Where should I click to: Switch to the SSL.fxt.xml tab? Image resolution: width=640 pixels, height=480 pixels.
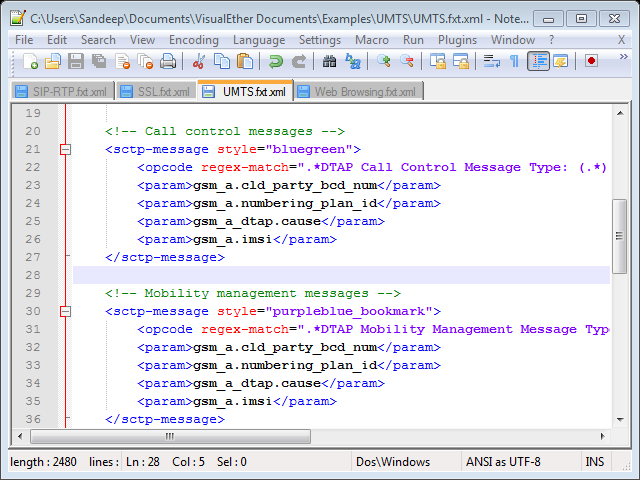point(156,91)
